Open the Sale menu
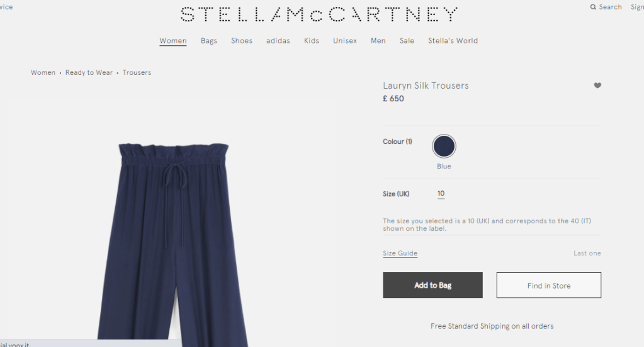This screenshot has width=644, height=347. [x=407, y=41]
